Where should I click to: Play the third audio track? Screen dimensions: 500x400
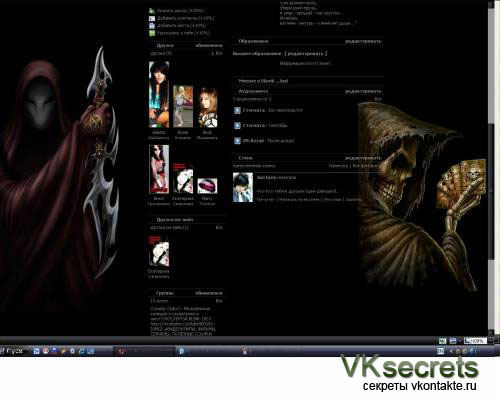(237, 141)
